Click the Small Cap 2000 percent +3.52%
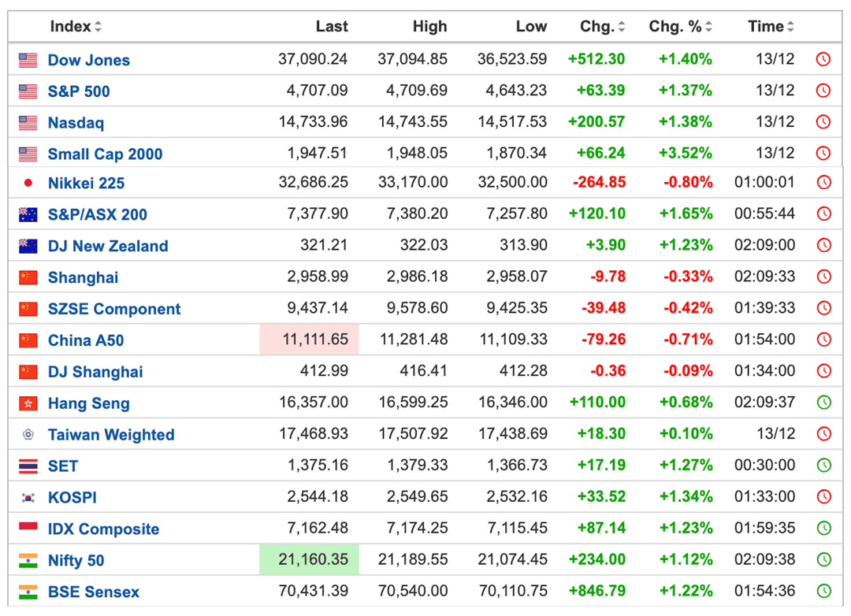This screenshot has width=851, height=616. (685, 153)
